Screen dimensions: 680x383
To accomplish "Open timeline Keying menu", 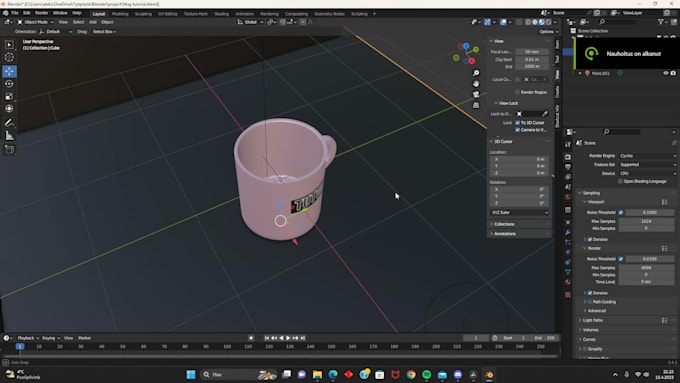I will coord(50,338).
